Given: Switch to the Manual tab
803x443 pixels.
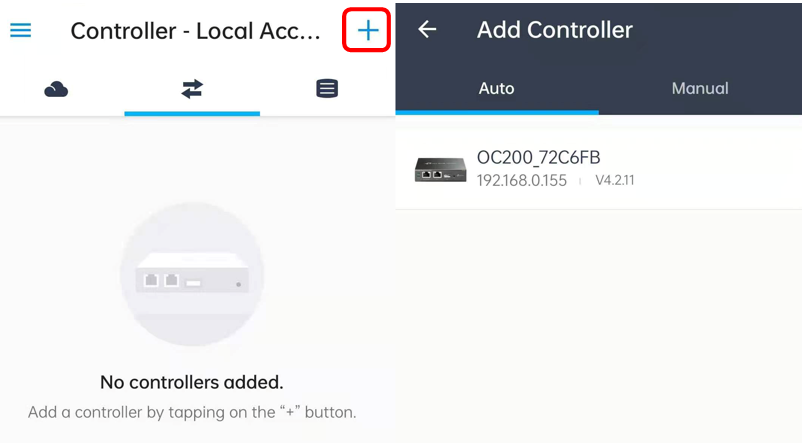Looking at the screenshot, I should [x=700, y=89].
